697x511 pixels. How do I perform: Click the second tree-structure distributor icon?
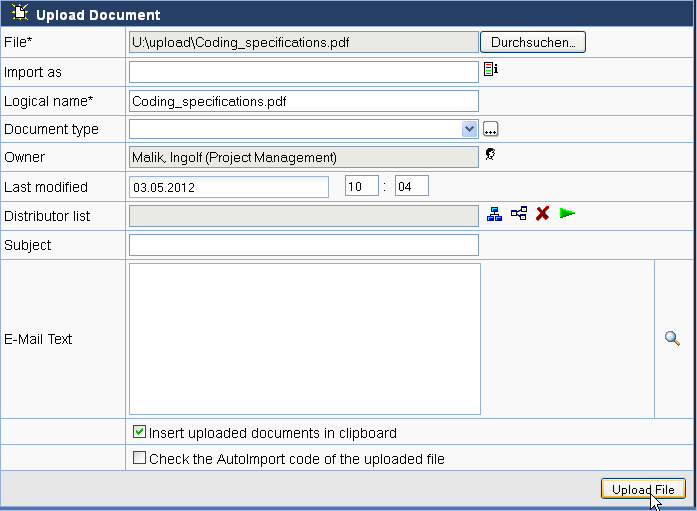point(518,213)
